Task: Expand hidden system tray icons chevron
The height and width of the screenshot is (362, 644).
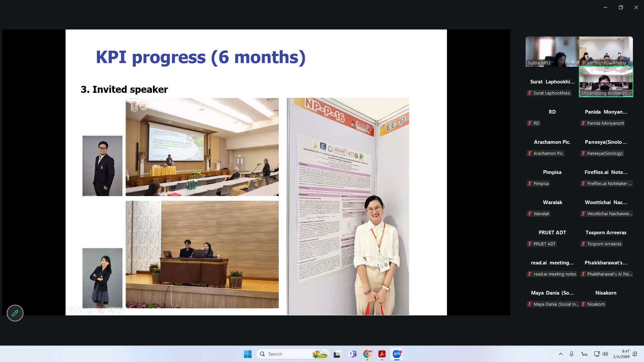Action: tap(560, 354)
